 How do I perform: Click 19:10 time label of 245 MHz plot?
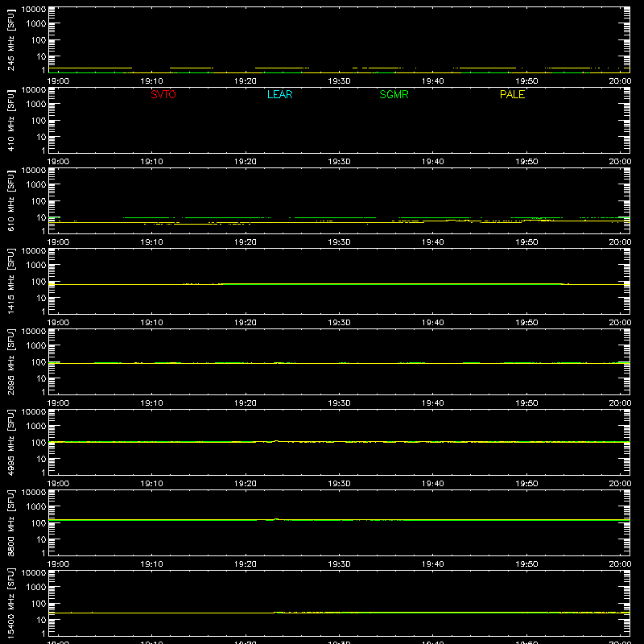tap(151, 81)
